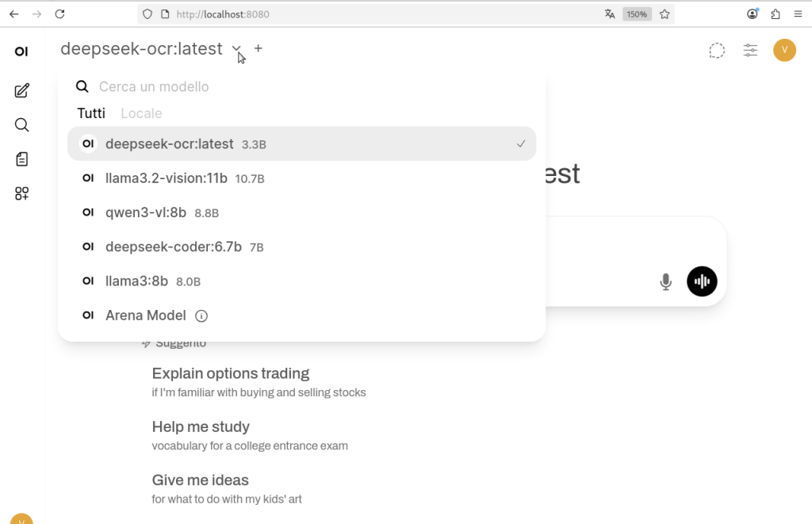The image size is (812, 524).
Task: Click the microphone dictation icon
Action: coord(666,281)
